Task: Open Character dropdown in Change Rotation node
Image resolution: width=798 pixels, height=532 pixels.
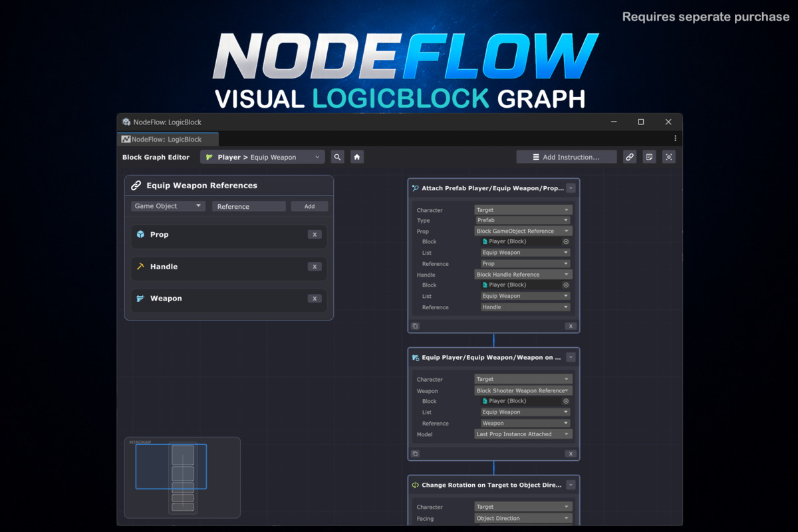Action: [x=523, y=507]
